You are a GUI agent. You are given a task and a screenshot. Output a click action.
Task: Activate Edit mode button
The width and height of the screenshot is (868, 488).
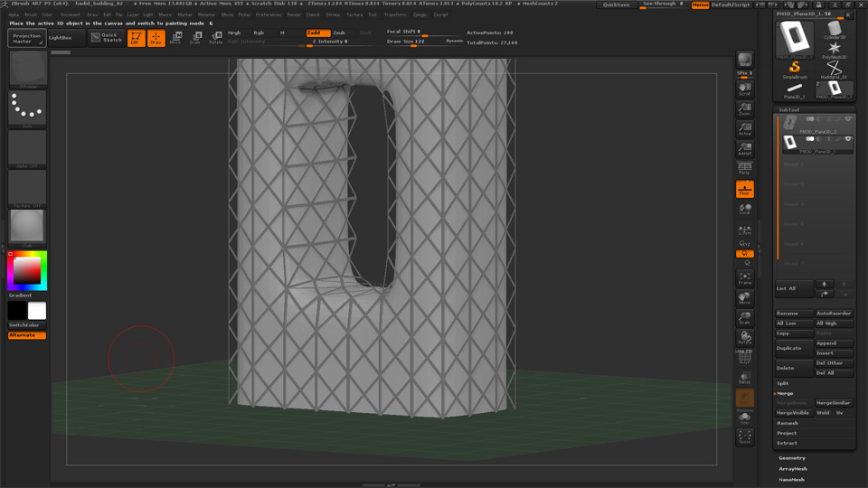tap(137, 38)
